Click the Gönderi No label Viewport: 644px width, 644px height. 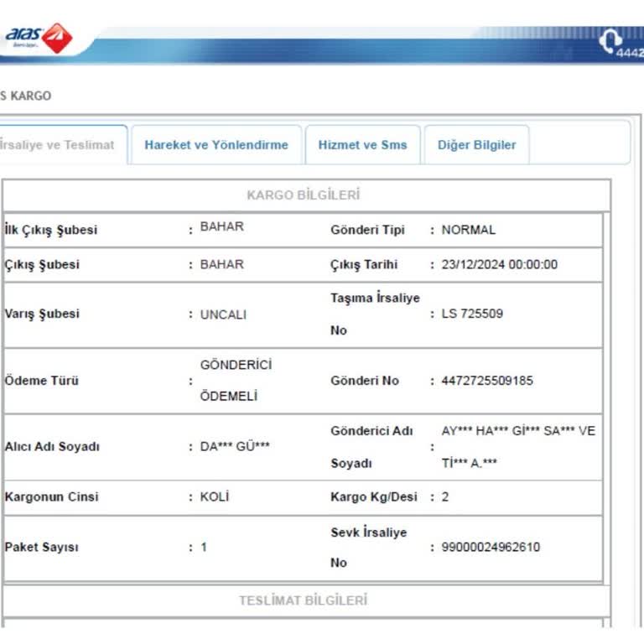tap(365, 381)
